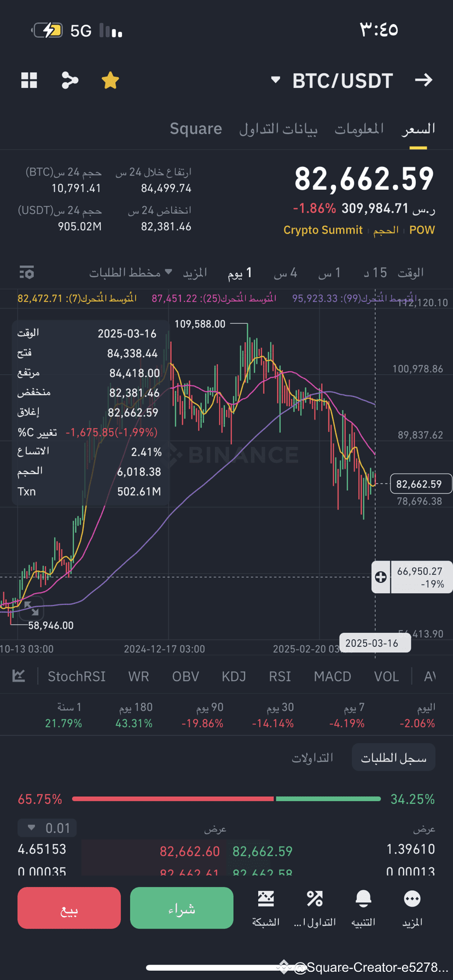Image resolution: width=453 pixels, height=980 pixels.
Task: Switch to the Square tab
Action: point(195,128)
